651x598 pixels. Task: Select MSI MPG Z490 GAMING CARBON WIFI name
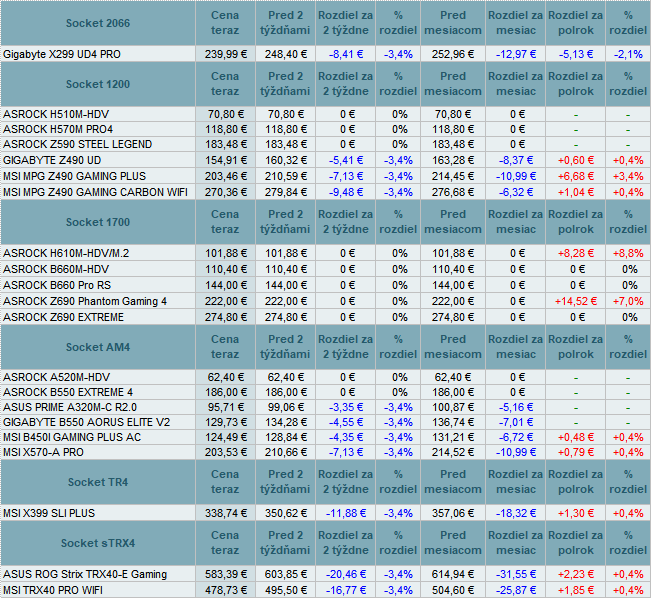point(95,192)
